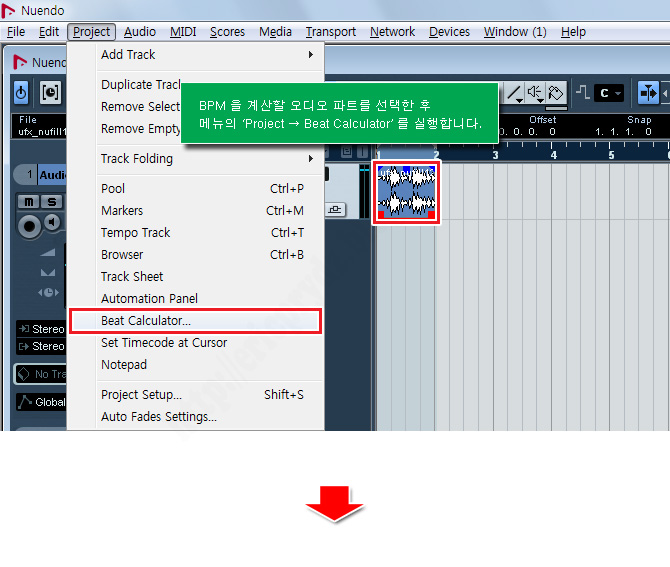This screenshot has height=567, width=670.
Task: Click the track volume fader icon
Action: 48,252
